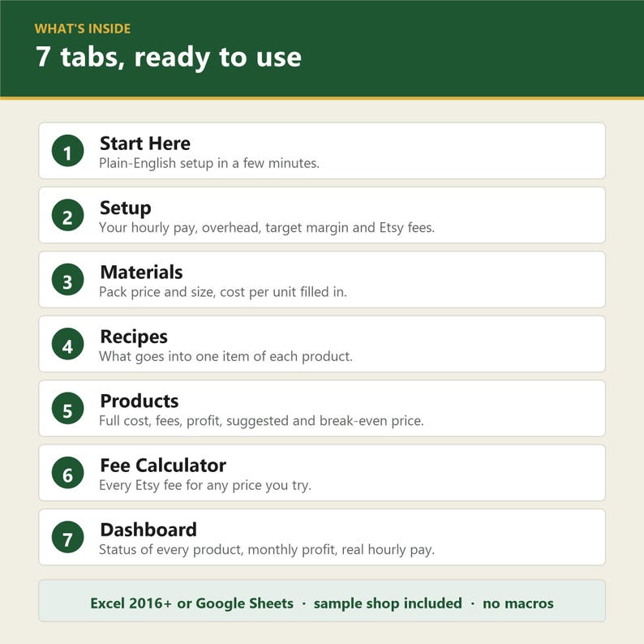The height and width of the screenshot is (644, 644).
Task: Click 'Full cost, fees, profit' description
Action: [x=261, y=421]
